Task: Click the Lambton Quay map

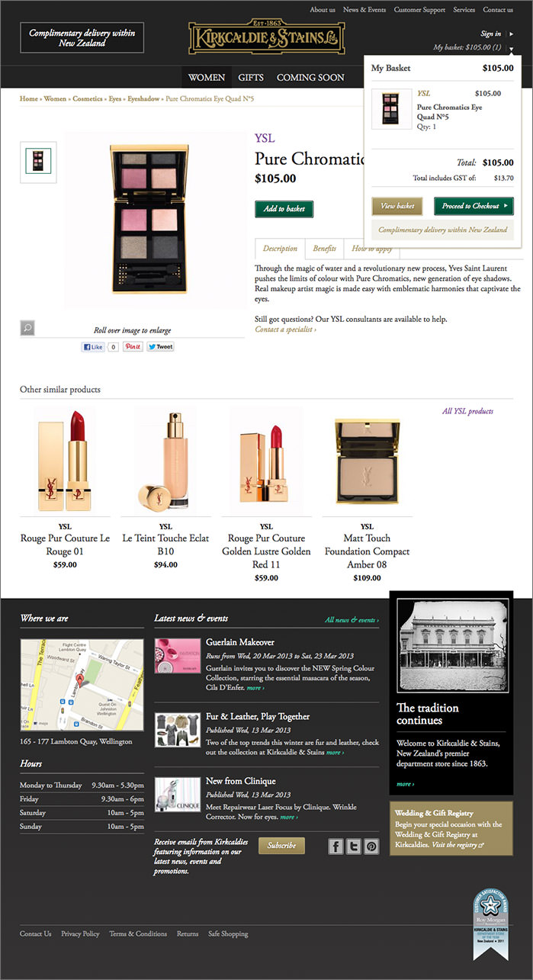Action: [x=82, y=685]
